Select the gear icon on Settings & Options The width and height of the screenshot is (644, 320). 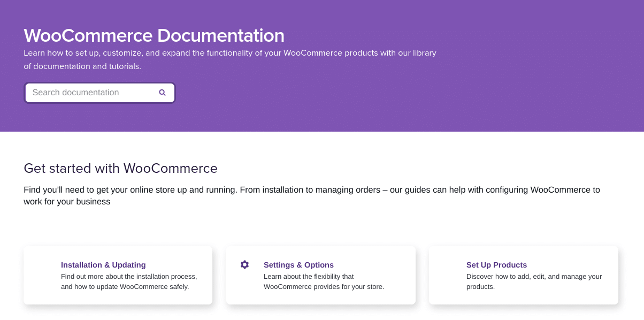[244, 264]
